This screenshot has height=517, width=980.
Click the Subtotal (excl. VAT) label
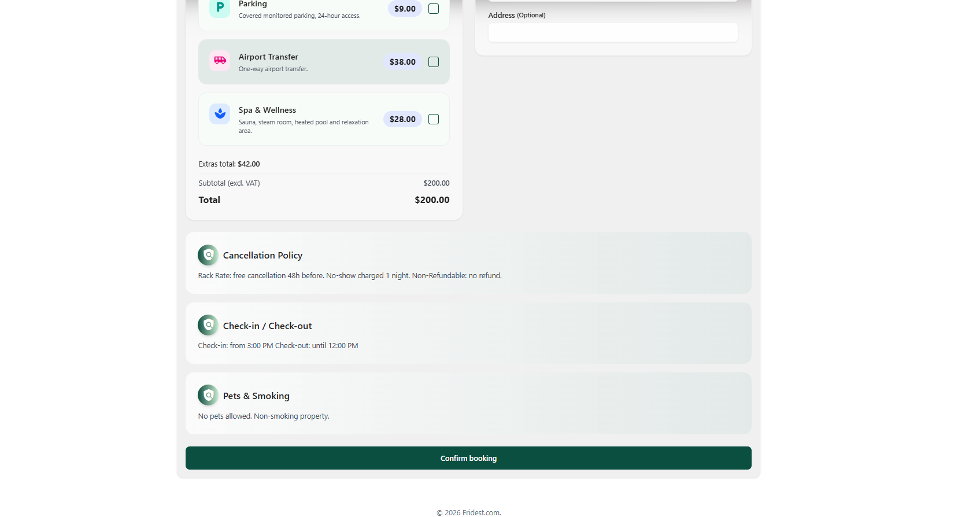tap(229, 183)
